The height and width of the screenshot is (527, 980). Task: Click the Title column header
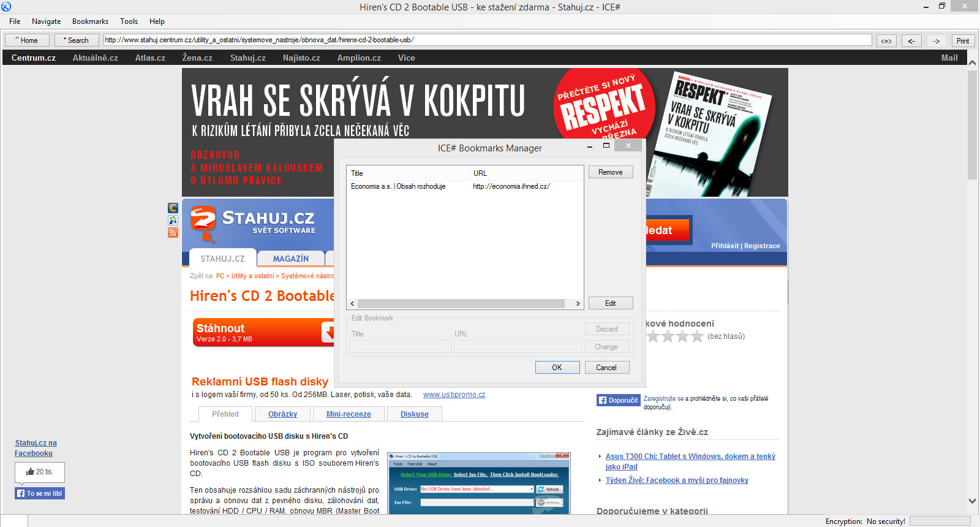(408, 173)
